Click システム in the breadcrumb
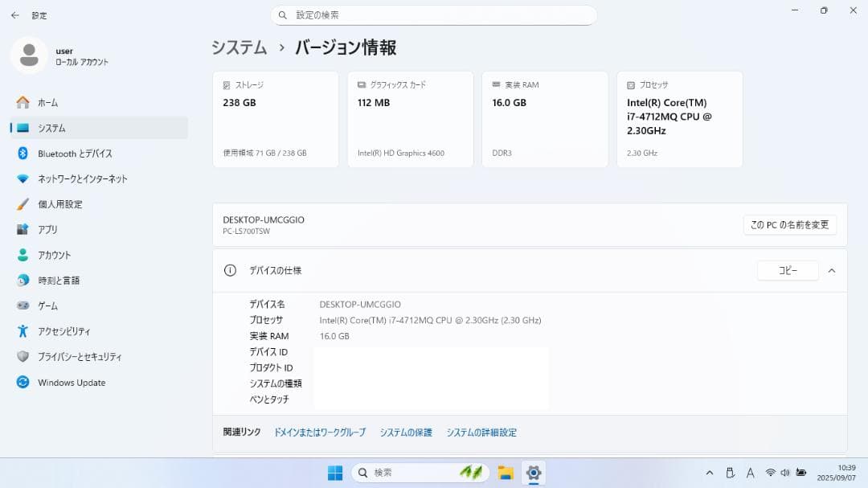This screenshot has height=488, width=868. click(x=239, y=48)
